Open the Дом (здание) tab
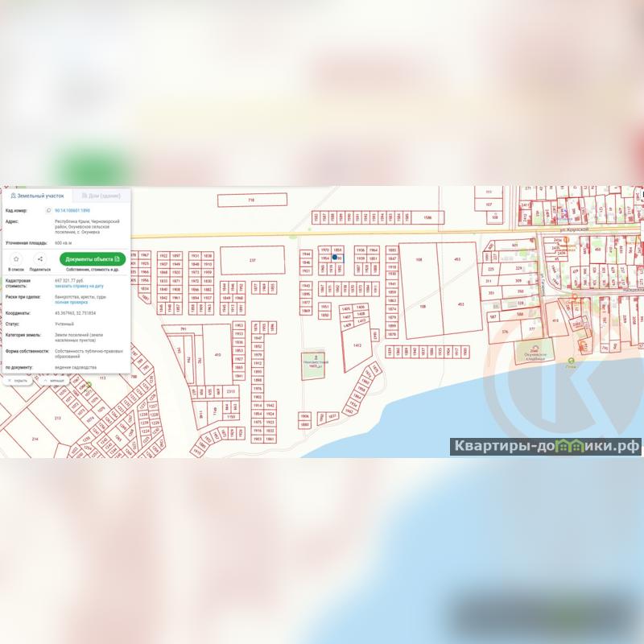Screen dimensions: 644x644 pos(100,196)
